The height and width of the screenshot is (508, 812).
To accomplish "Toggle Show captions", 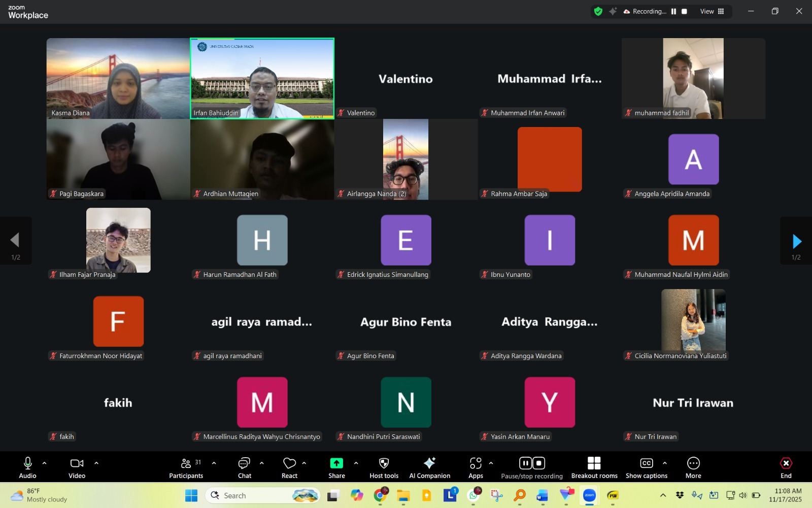I will [x=646, y=467].
